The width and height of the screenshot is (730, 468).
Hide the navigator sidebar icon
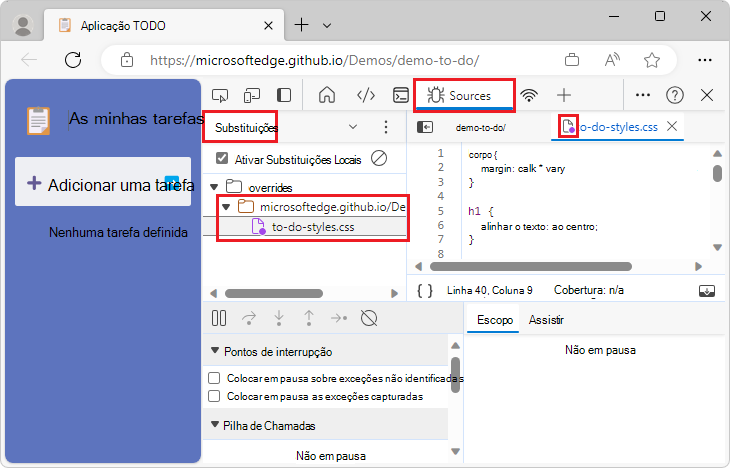pyautogui.click(x=425, y=127)
